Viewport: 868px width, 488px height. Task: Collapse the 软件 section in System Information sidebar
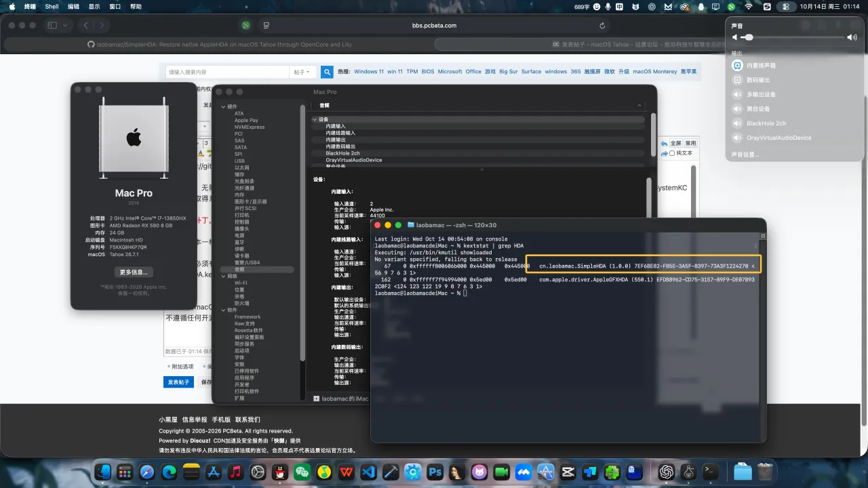pyautogui.click(x=223, y=310)
